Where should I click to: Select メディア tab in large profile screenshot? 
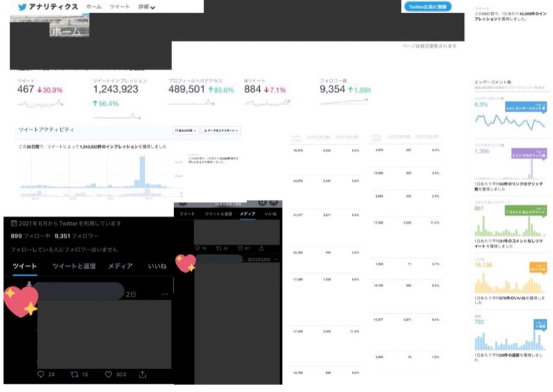[x=120, y=266]
